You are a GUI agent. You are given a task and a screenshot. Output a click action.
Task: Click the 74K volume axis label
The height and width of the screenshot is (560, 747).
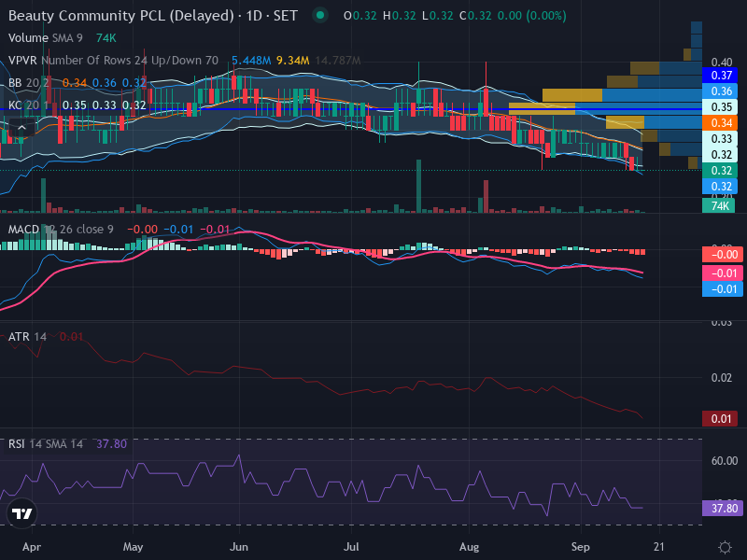tap(718, 205)
